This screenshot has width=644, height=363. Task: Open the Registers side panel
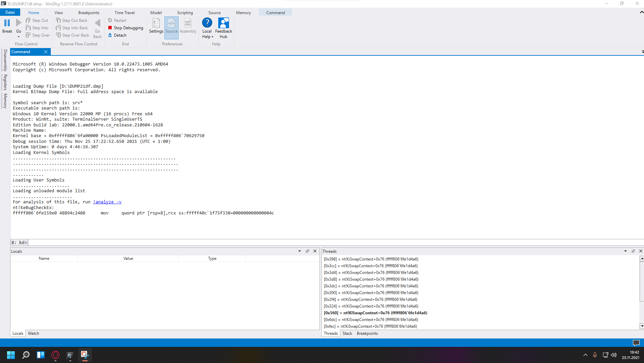click(5, 82)
